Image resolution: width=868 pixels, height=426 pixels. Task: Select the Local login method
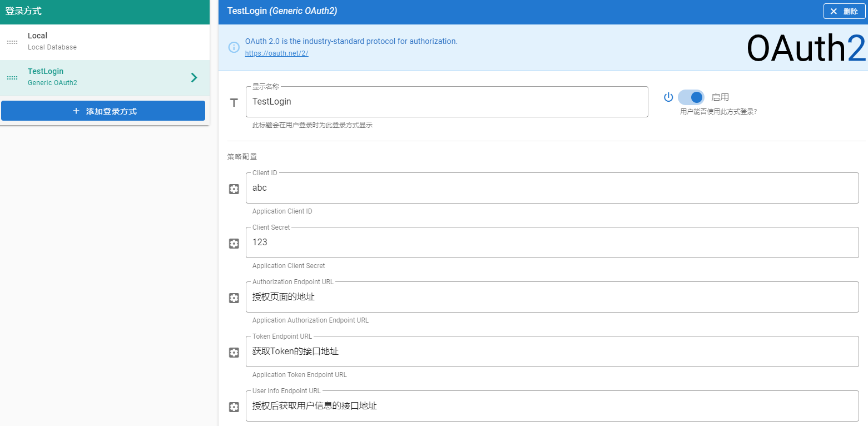(105, 42)
